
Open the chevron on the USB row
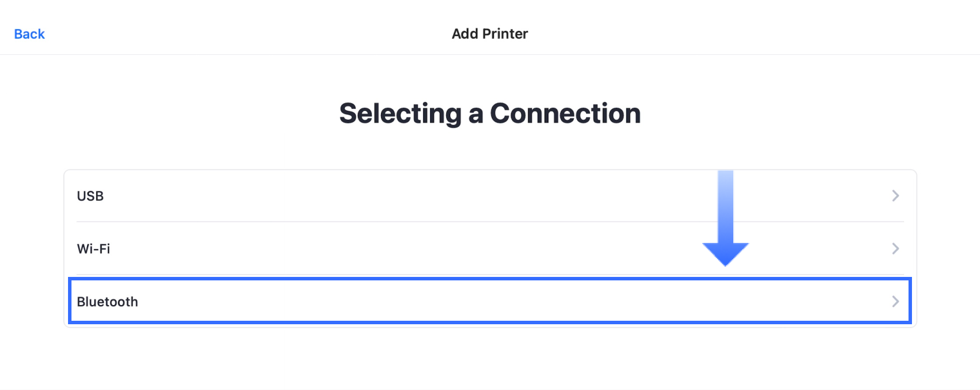(895, 196)
